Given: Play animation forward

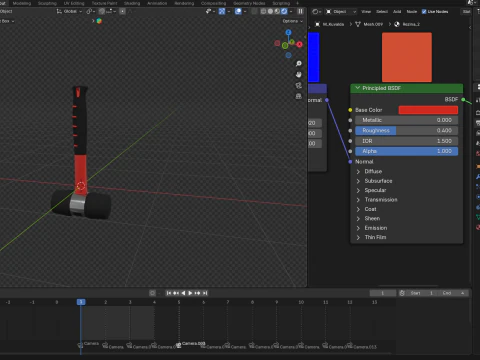Looking at the screenshot, I should 190,293.
